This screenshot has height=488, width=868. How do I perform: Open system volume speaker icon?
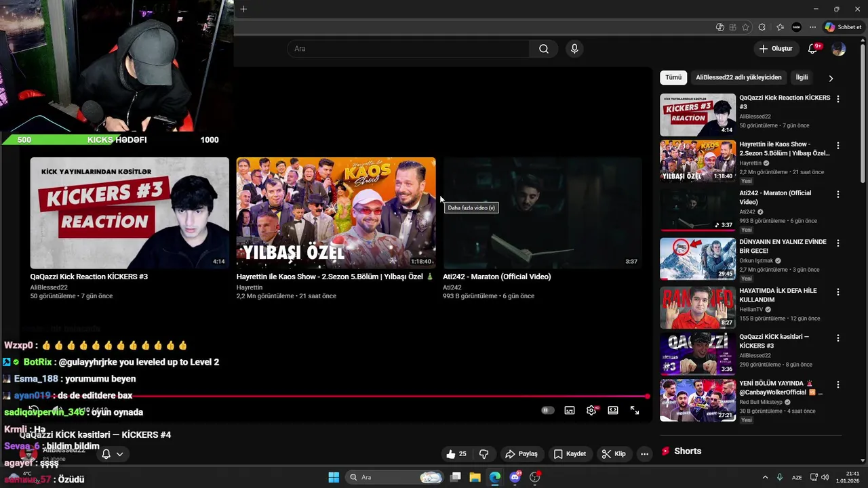tap(825, 477)
